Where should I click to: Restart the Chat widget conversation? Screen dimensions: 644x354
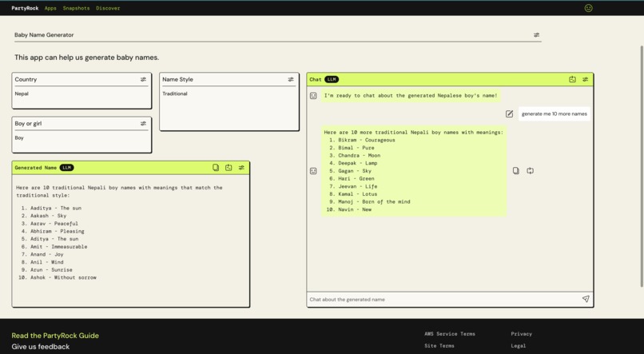[x=572, y=79]
